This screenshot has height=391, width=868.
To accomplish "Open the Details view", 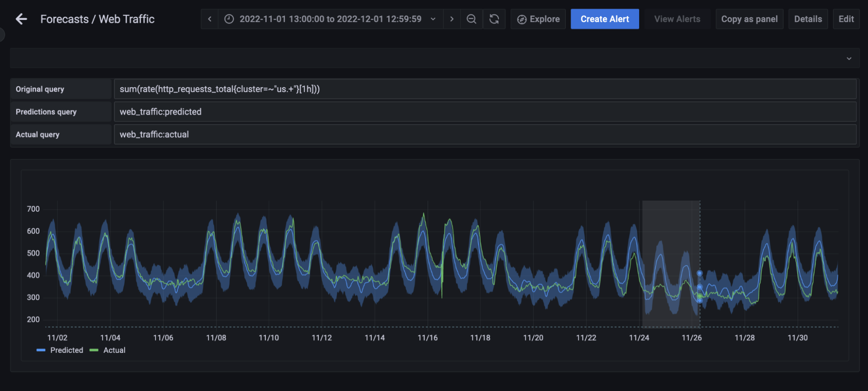I will pyautogui.click(x=808, y=19).
